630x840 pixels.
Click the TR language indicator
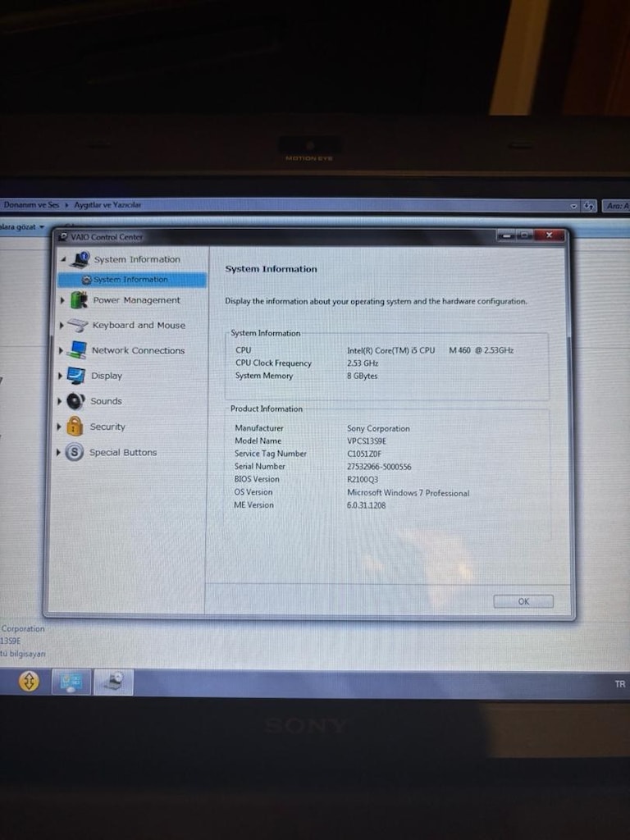(620, 684)
